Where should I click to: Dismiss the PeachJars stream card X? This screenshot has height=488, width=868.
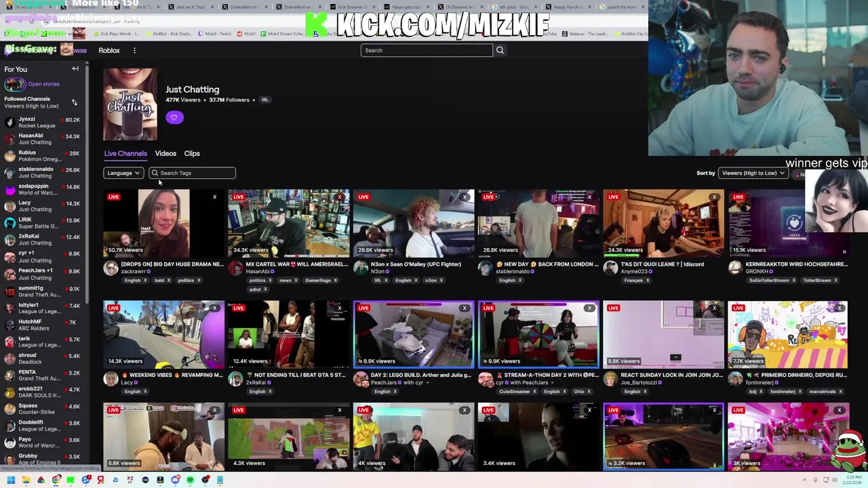(x=465, y=308)
